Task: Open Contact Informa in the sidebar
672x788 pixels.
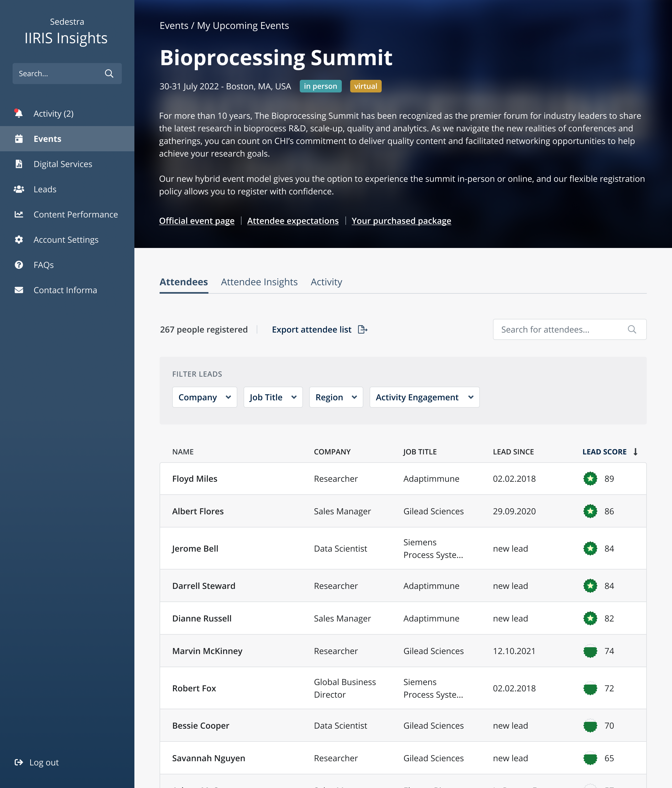Action: [67, 290]
